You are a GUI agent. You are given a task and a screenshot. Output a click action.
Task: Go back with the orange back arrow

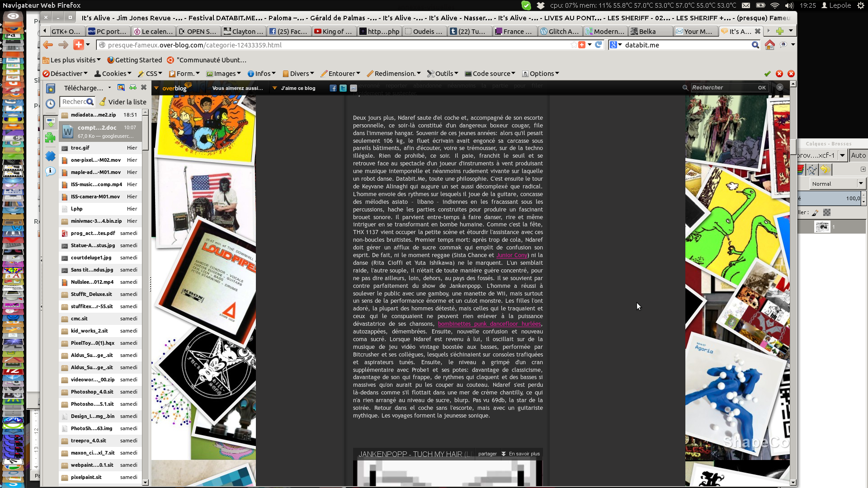(48, 45)
